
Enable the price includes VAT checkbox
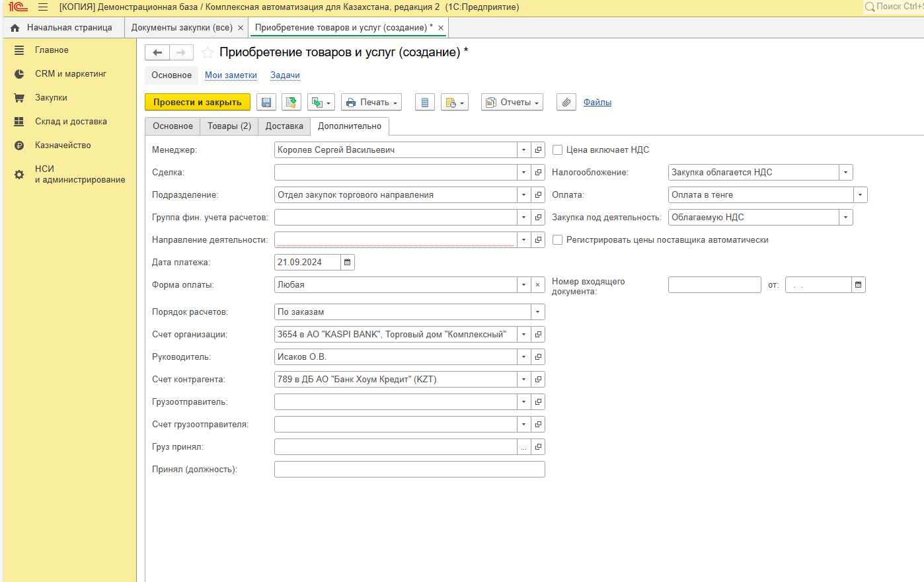coord(558,150)
